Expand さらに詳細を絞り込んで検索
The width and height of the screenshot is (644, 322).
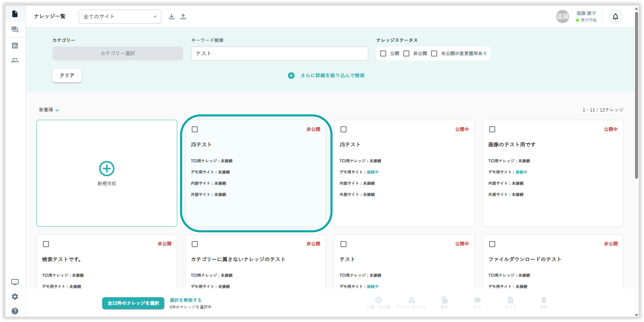coord(326,75)
